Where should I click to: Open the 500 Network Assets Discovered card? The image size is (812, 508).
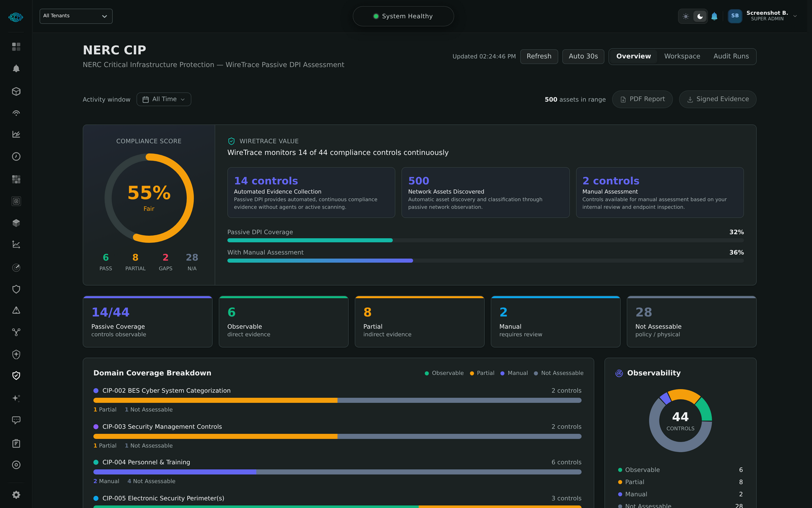[486, 193]
